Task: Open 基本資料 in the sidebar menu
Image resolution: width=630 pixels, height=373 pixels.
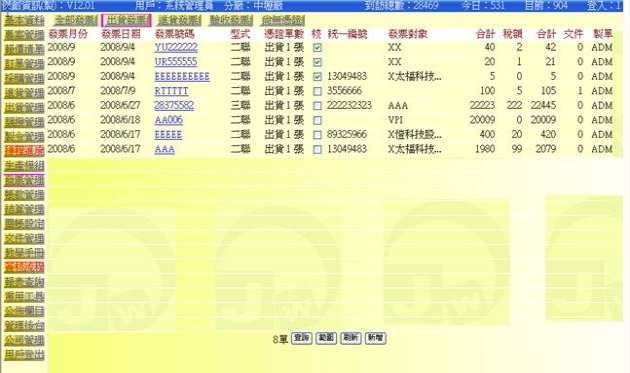Action: point(24,20)
